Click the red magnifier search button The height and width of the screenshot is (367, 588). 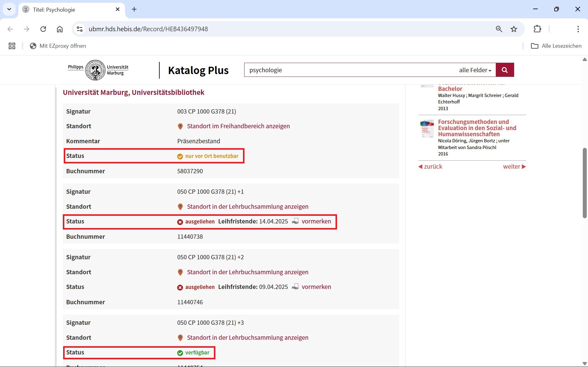(504, 70)
